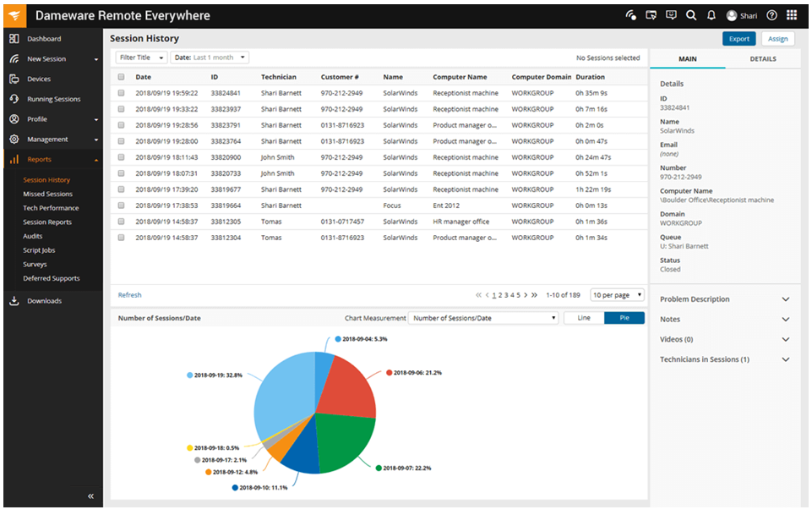
Task: Go to first page of sessions
Action: [478, 295]
